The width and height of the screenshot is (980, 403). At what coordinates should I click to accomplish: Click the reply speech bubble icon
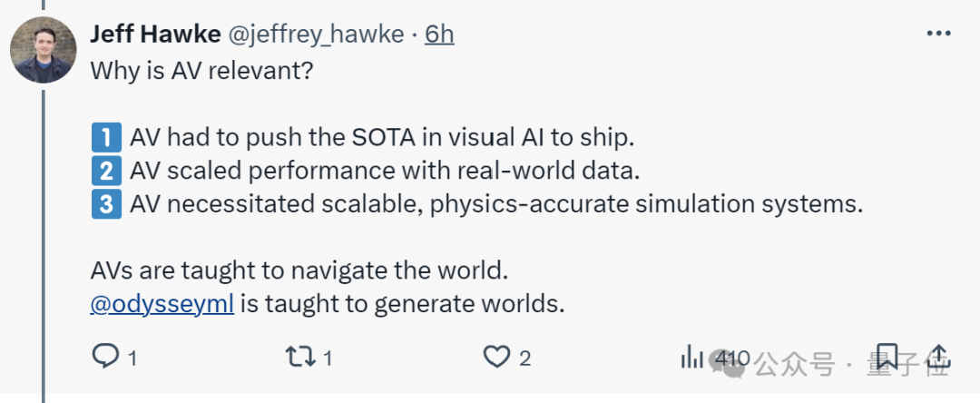click(x=105, y=357)
